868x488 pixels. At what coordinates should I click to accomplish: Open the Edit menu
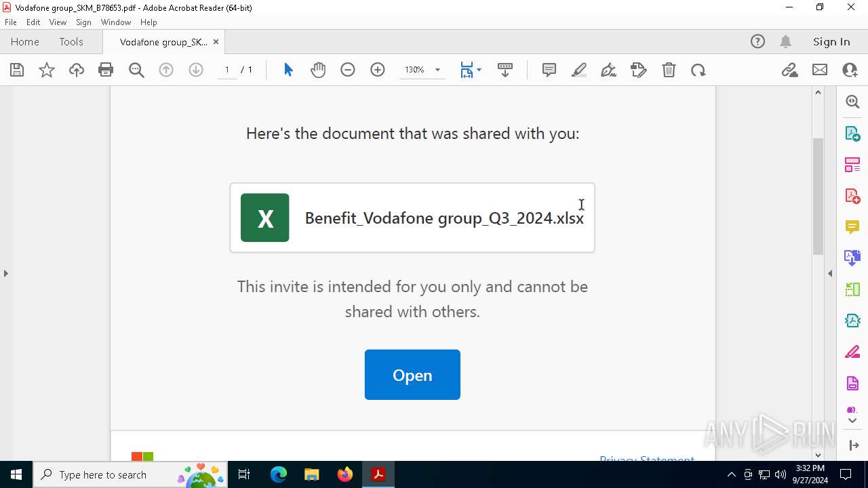pyautogui.click(x=33, y=22)
